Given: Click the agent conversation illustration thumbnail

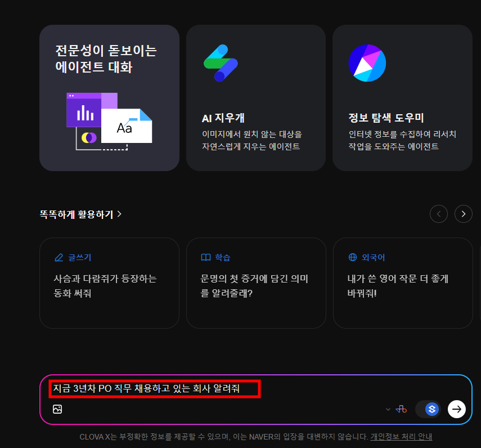Looking at the screenshot, I should pyautogui.click(x=109, y=122).
